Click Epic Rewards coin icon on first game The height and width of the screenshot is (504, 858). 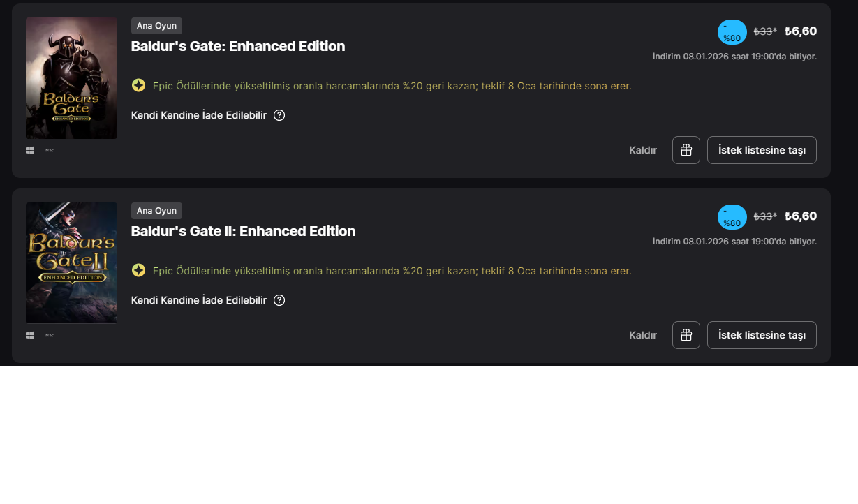tap(139, 86)
